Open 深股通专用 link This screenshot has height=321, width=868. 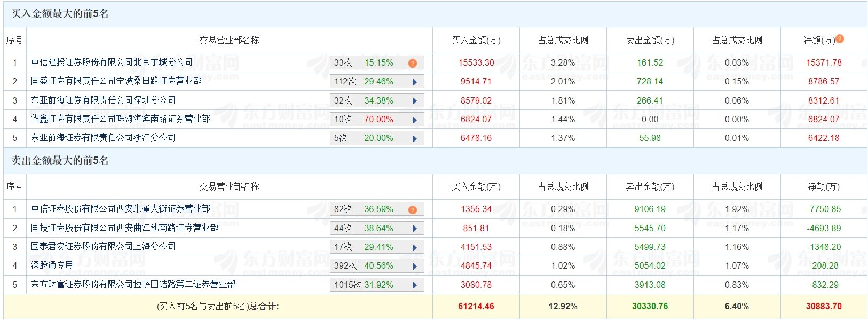52,265
